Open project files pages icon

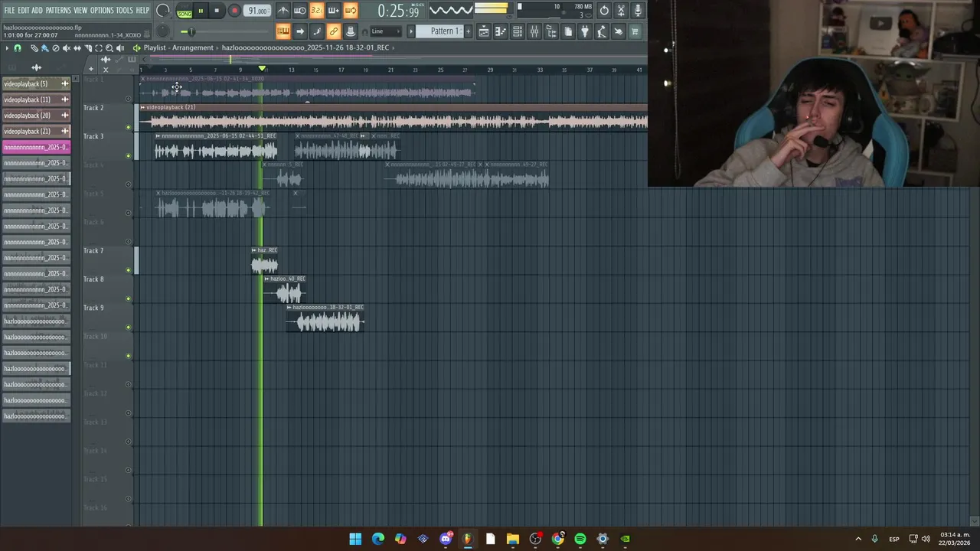click(568, 31)
